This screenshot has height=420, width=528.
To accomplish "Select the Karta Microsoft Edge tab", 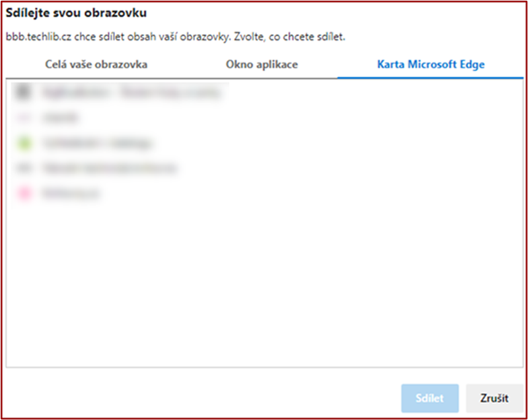I will coord(431,65).
